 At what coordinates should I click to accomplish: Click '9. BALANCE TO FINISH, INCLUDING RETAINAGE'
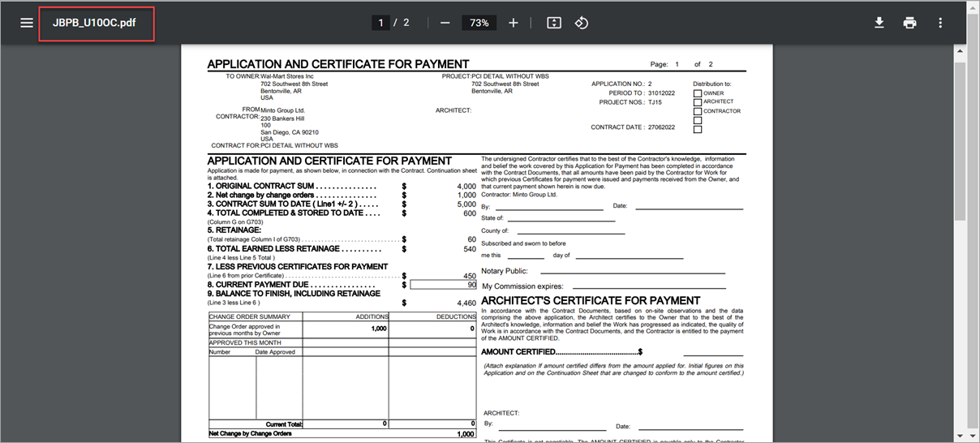pos(294,294)
